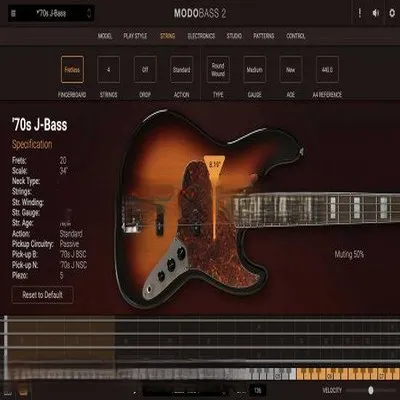This screenshot has width=400, height=400.
Task: Click the Scale: 34" specification row
Action: (40, 171)
